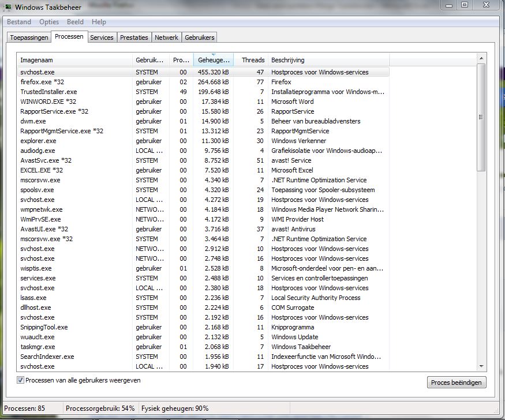Click the 'Windows Verkenner' description cell
The image size is (505, 420).
coord(298,141)
